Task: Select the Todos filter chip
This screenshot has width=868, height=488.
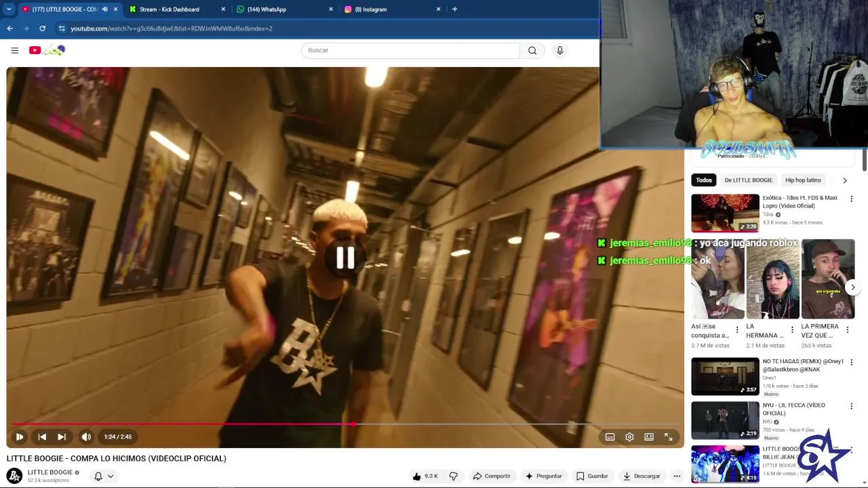Action: (704, 180)
